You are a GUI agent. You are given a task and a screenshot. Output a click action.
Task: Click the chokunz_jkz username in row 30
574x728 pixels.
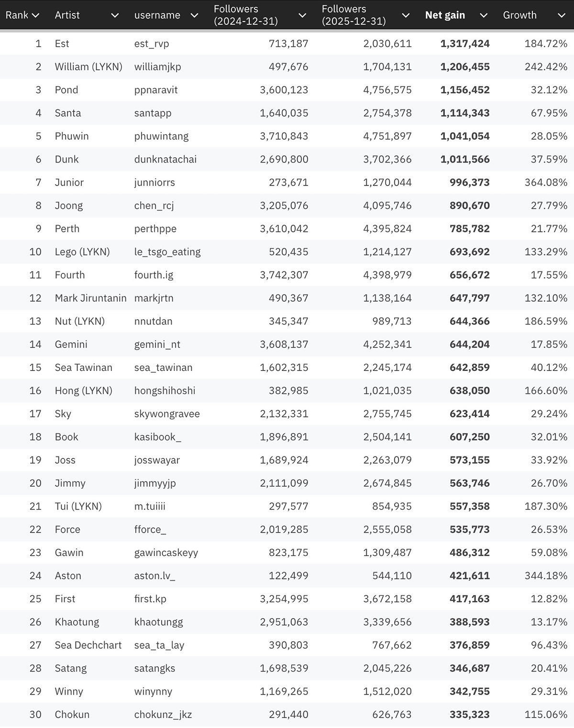(x=163, y=715)
